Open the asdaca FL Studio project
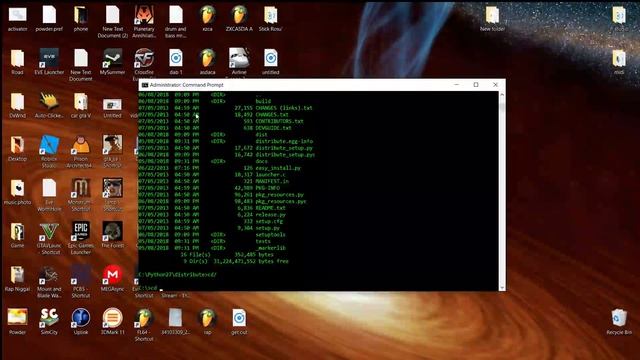The width and height of the screenshot is (640, 360). pos(207,62)
